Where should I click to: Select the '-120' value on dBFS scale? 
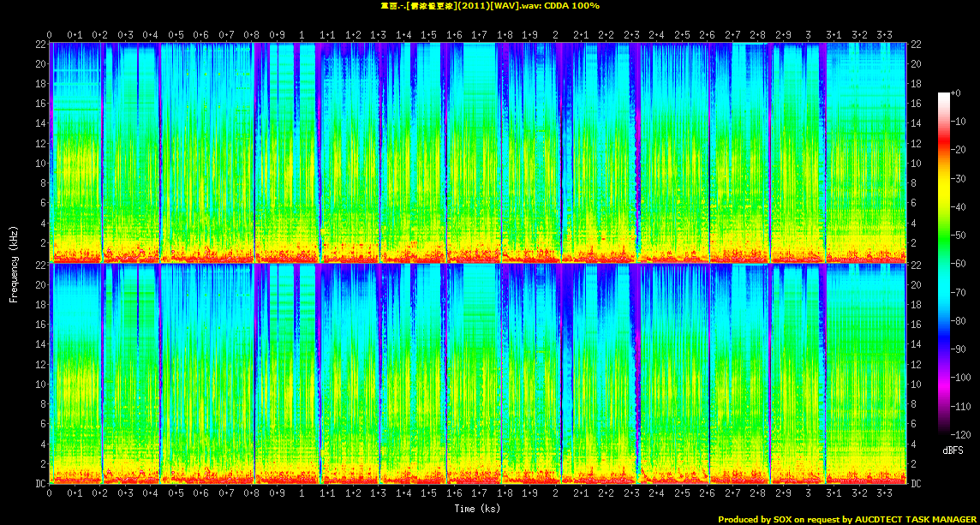(x=960, y=433)
